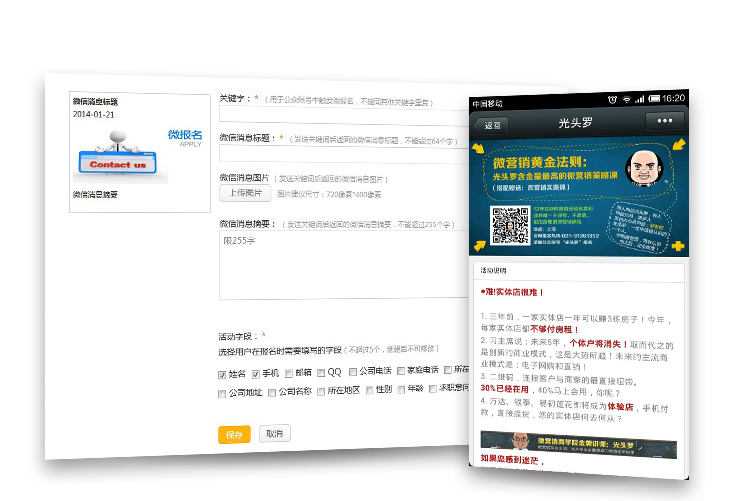The width and height of the screenshot is (748, 501).
Task: Click the signal strength bars icon
Action: [640, 99]
